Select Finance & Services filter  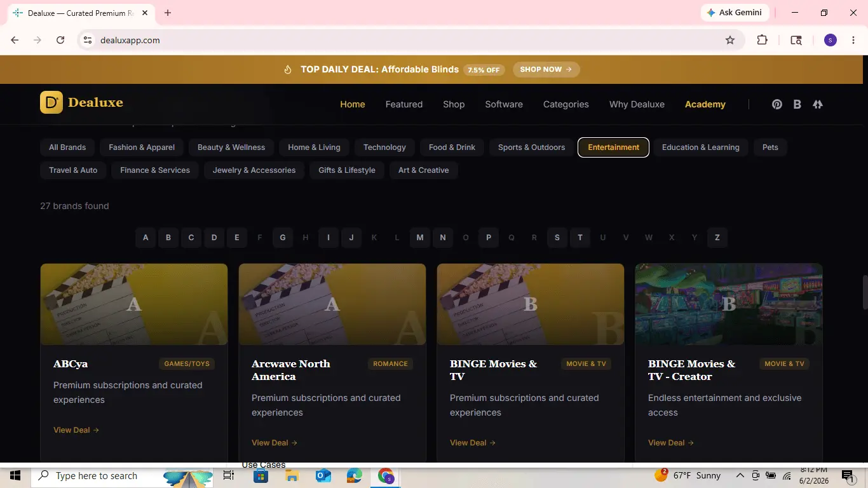(155, 170)
